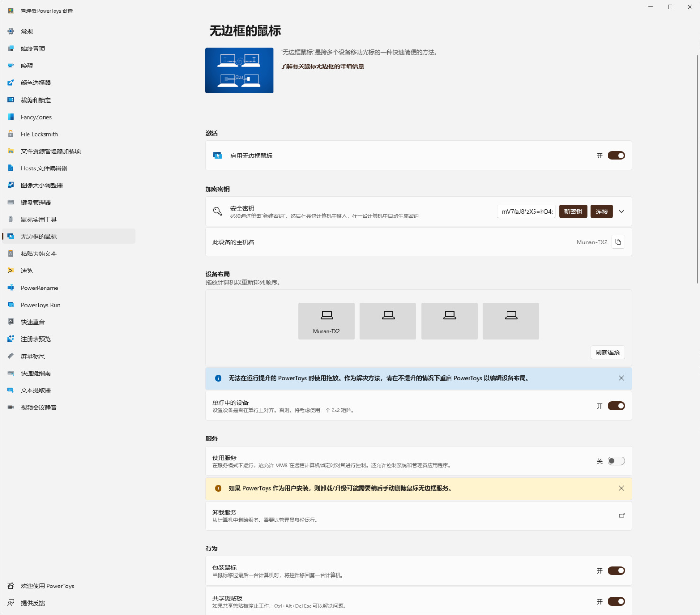Screen dimensions: 700x615
Task: Click the 唤醒 coffee cup icon
Action: point(10,65)
